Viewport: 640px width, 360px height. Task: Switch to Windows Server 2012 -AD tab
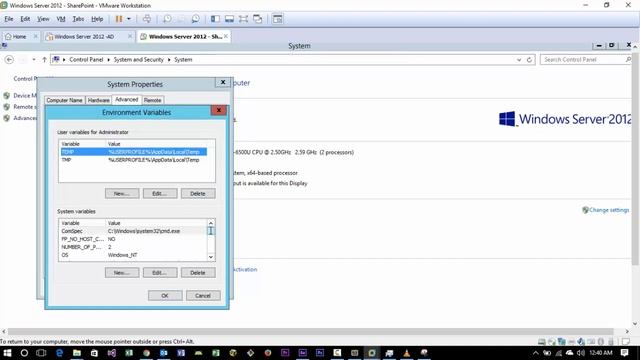84,36
